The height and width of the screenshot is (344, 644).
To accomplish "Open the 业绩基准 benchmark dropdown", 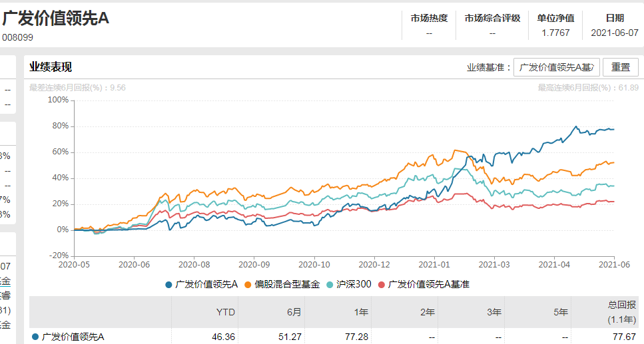I will [557, 67].
